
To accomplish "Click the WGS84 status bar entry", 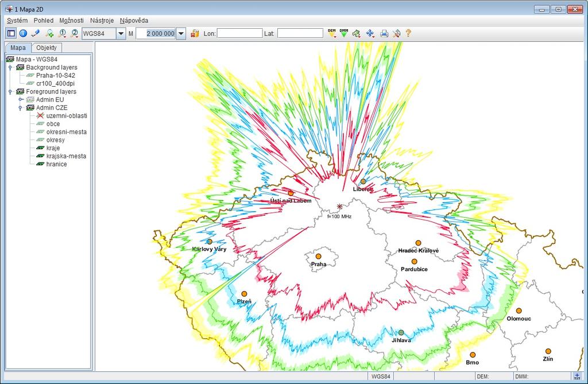I will (381, 376).
